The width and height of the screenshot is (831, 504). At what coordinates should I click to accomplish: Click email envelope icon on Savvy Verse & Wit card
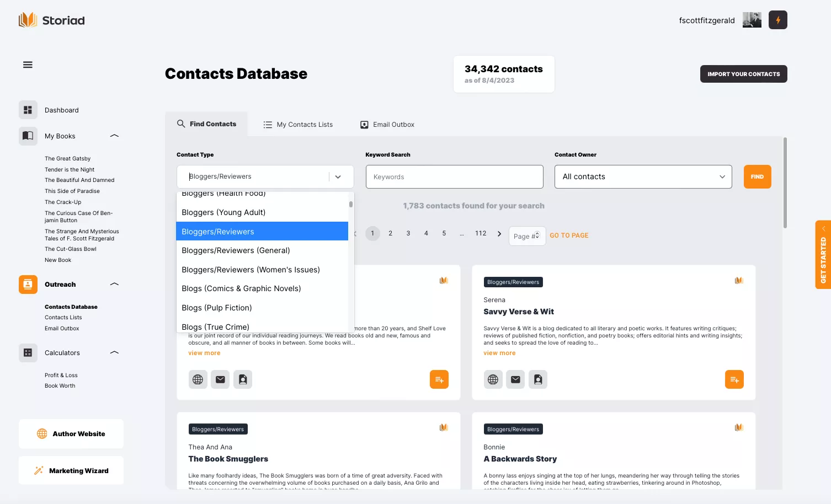[515, 379]
